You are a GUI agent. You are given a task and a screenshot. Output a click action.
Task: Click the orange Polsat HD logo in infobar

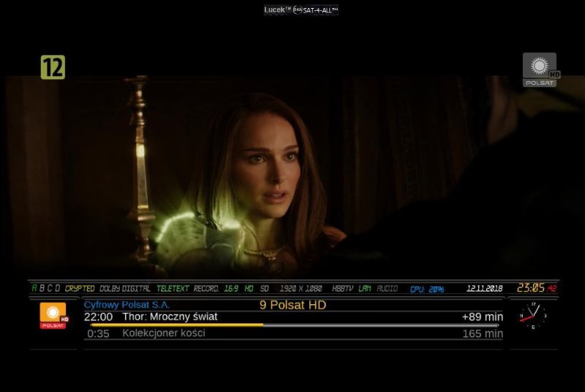click(53, 315)
